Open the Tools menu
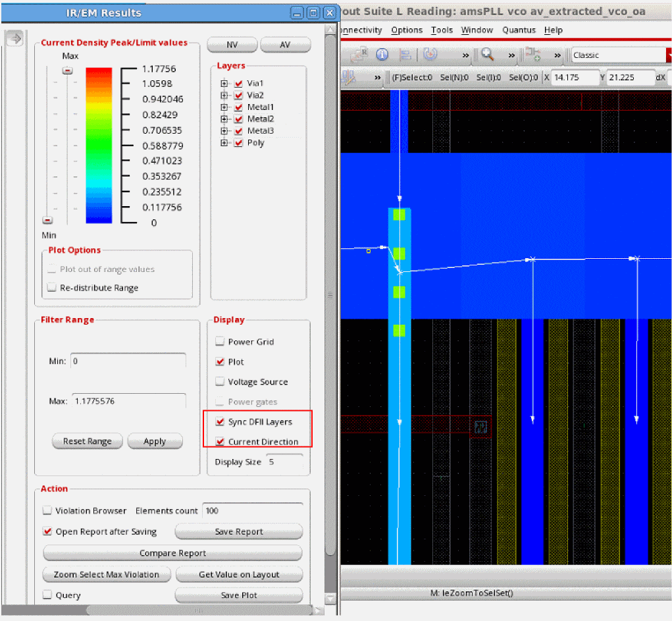672x621 pixels. click(442, 30)
